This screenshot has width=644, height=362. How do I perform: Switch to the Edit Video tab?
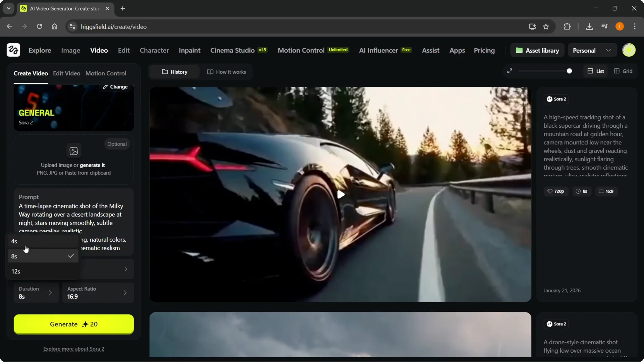point(66,73)
